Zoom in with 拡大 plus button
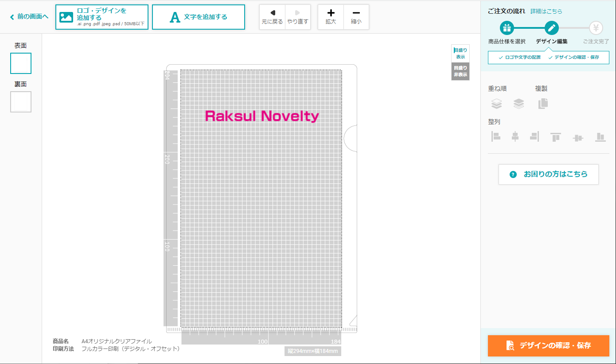 pos(331,17)
